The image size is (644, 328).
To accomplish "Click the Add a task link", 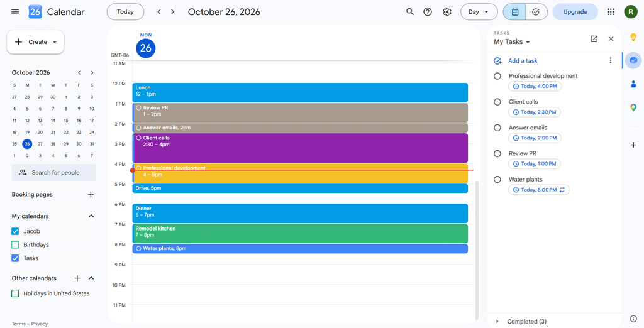I will (523, 61).
